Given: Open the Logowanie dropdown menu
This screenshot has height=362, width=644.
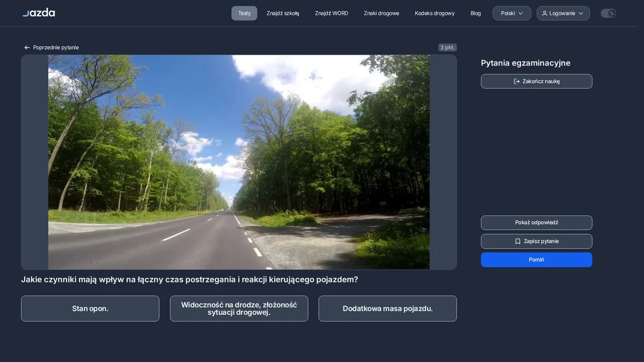Looking at the screenshot, I should (563, 13).
